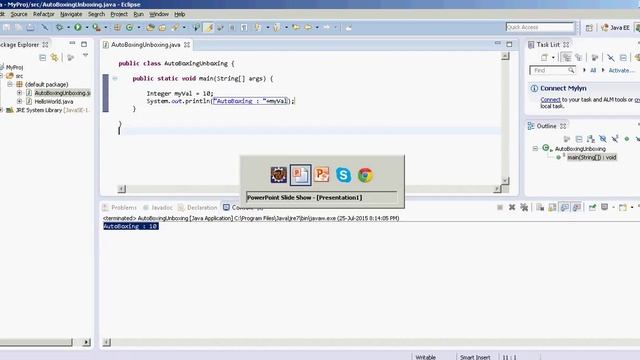
Task: Open dropdown arrow next to Search icon
Action: (x=184, y=27)
